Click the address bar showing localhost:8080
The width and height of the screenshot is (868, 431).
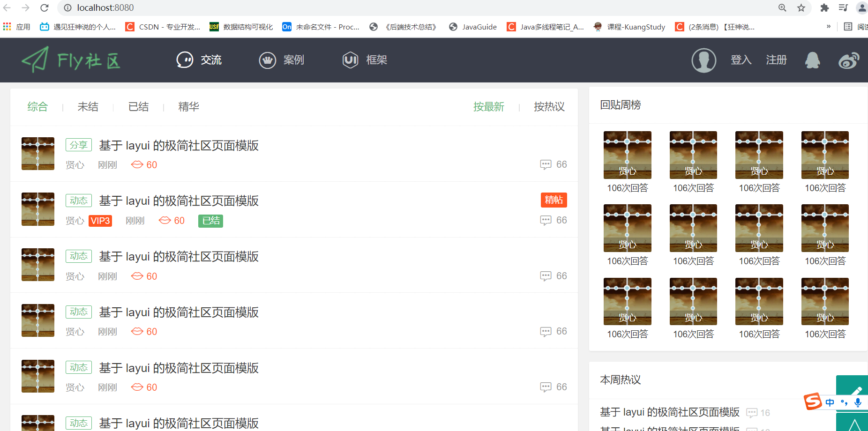point(417,7)
